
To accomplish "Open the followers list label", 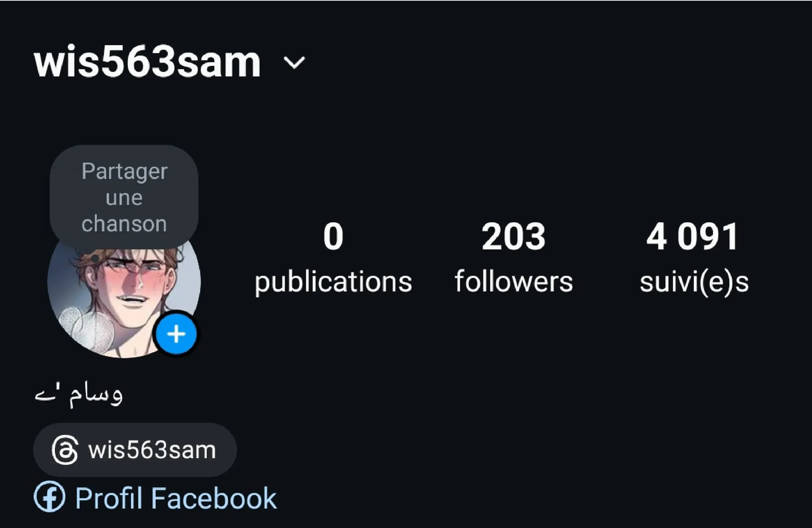I will point(514,281).
